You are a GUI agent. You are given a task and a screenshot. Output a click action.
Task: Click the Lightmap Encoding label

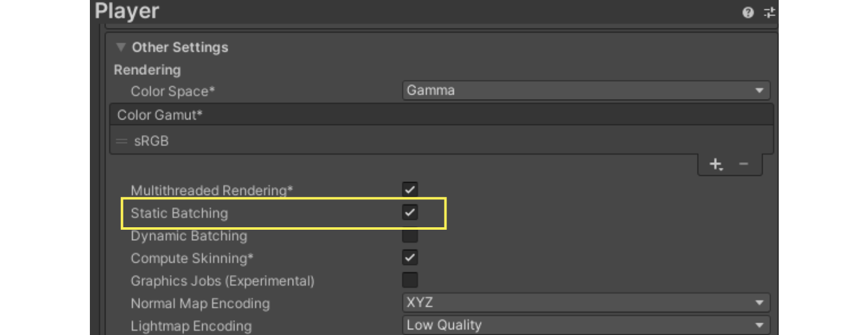191,326
